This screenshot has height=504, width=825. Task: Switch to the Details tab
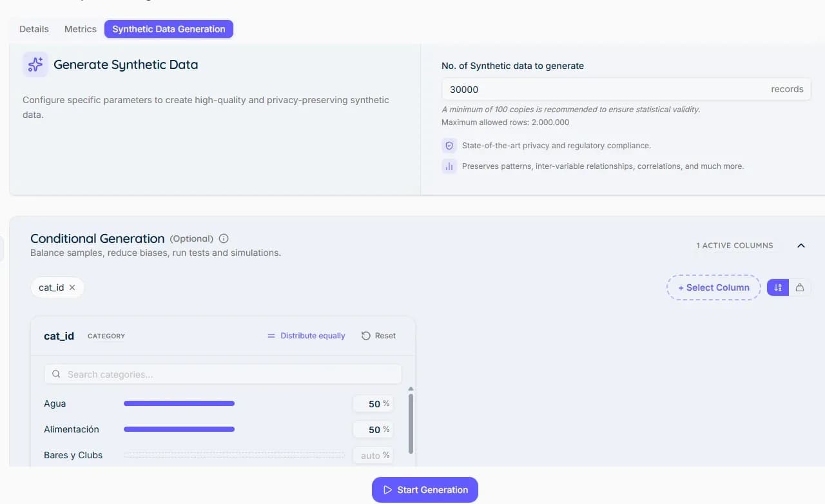click(34, 29)
